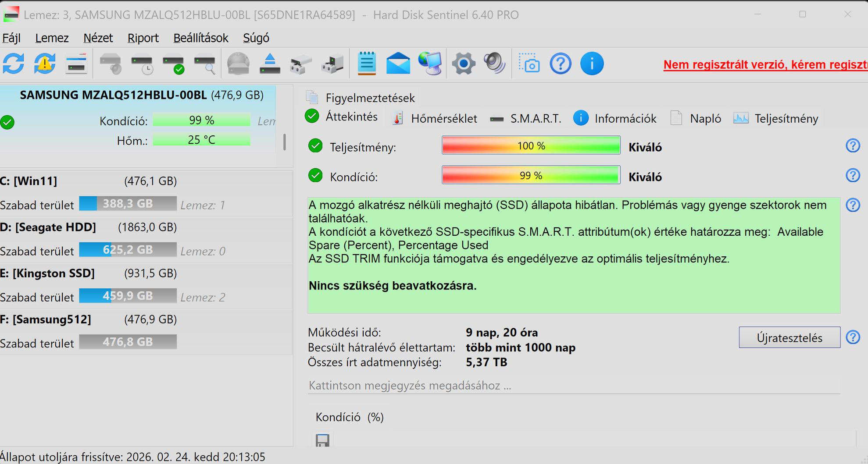Click the blue envelope e-mail icon
Screen dimensions: 868x464
tap(398, 64)
